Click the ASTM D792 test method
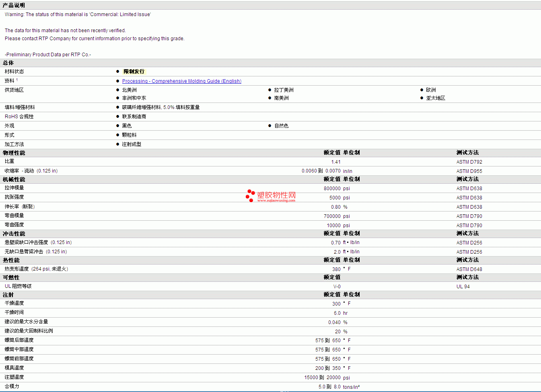Screen dimensions: 541x392 [x=469, y=162]
